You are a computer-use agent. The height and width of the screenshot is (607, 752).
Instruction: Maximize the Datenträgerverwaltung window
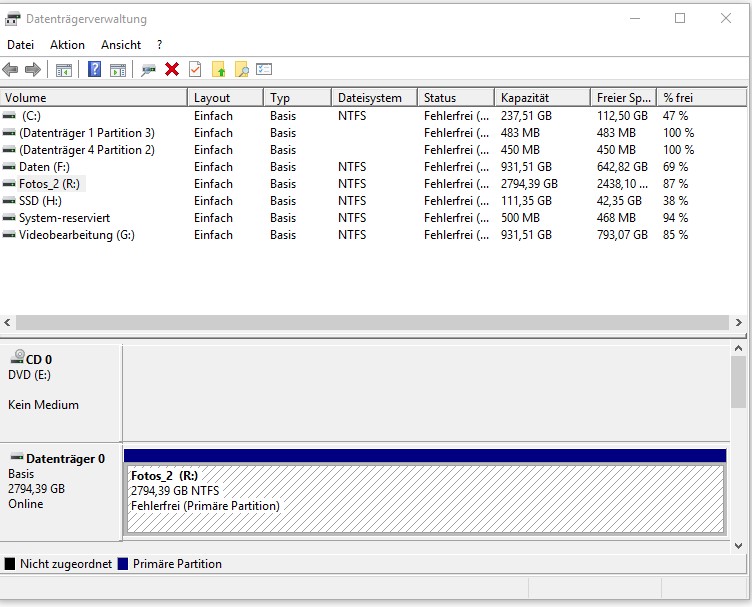point(680,19)
